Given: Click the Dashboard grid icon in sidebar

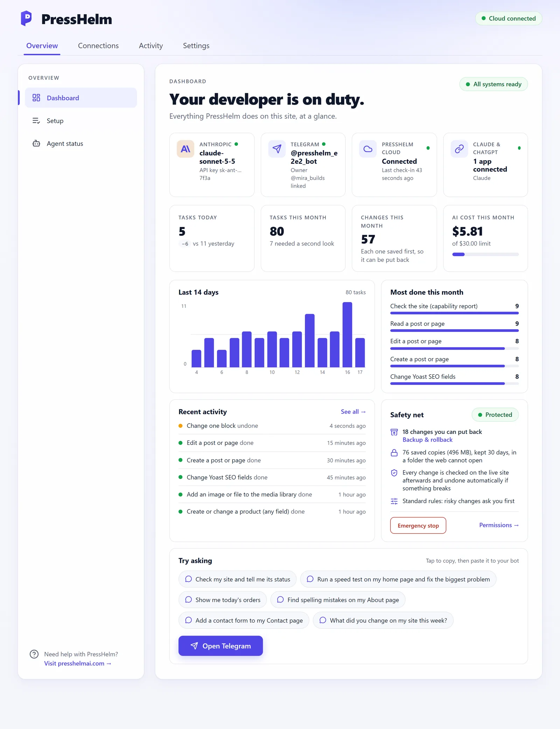Looking at the screenshot, I should (36, 98).
